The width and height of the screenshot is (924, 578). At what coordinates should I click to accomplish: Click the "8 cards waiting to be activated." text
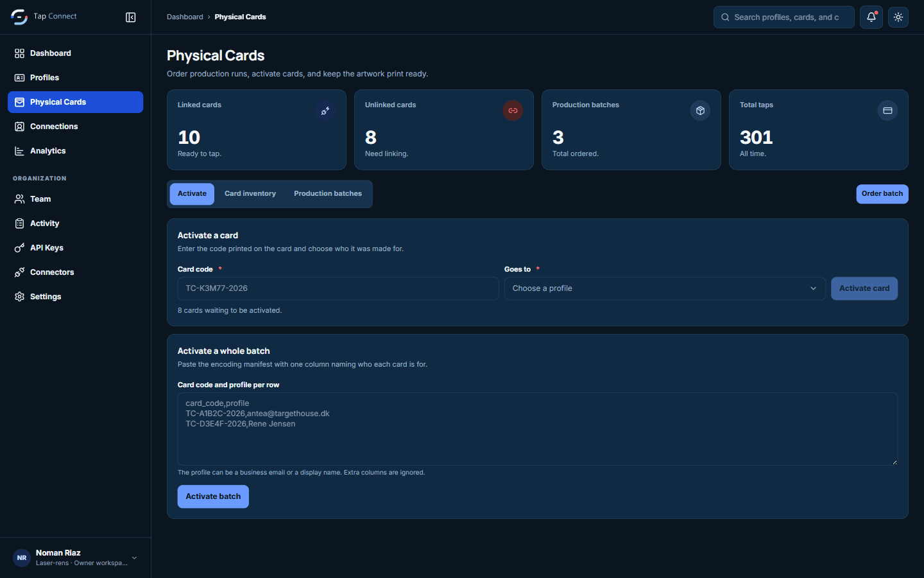[x=230, y=310]
